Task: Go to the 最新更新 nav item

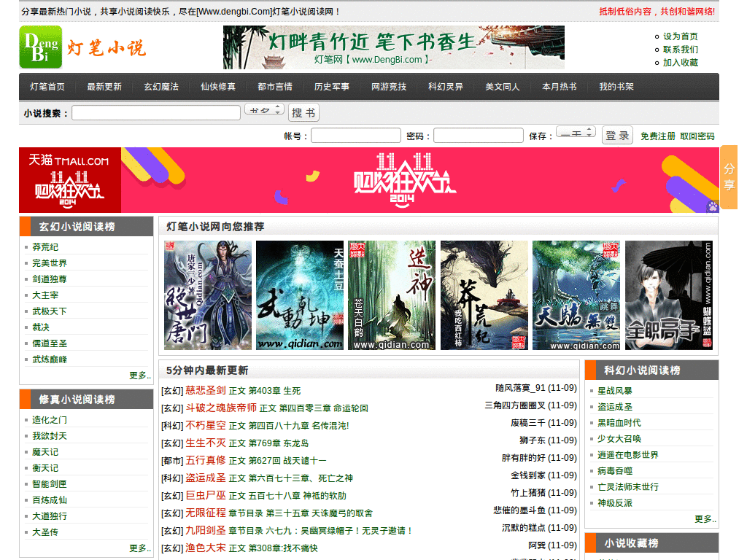Action: pos(104,87)
